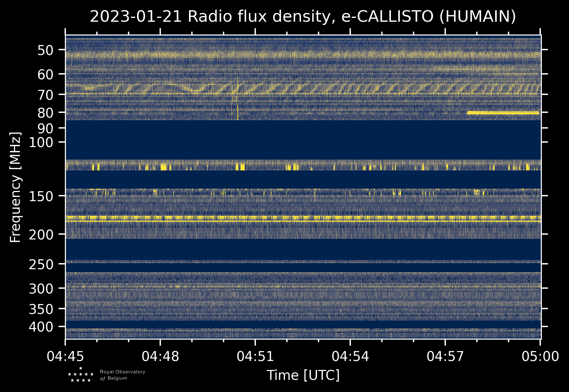Image resolution: width=569 pixels, height=392 pixels.
Task: Click the thin vertical yellow spike near 80 MHz
Action: point(238,112)
